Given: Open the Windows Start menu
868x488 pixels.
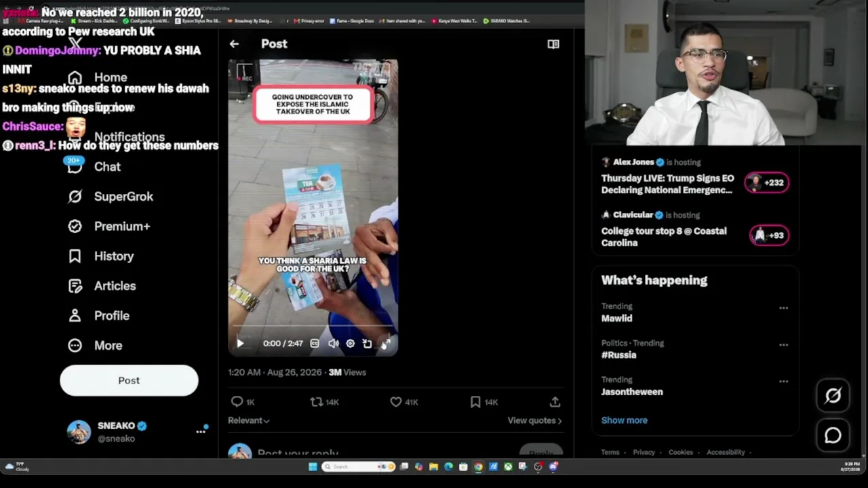Looking at the screenshot, I should coord(313,466).
